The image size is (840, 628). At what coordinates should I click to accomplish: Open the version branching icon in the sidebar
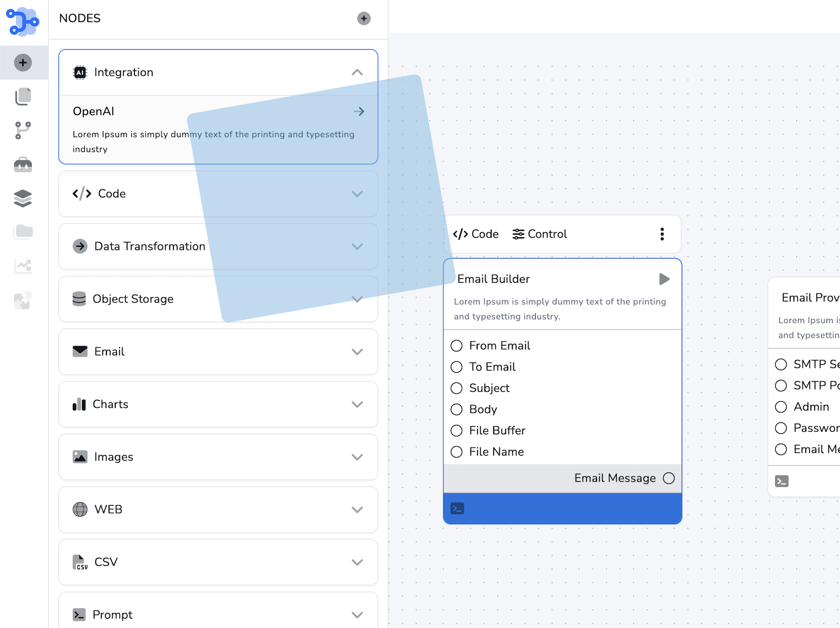(23, 130)
